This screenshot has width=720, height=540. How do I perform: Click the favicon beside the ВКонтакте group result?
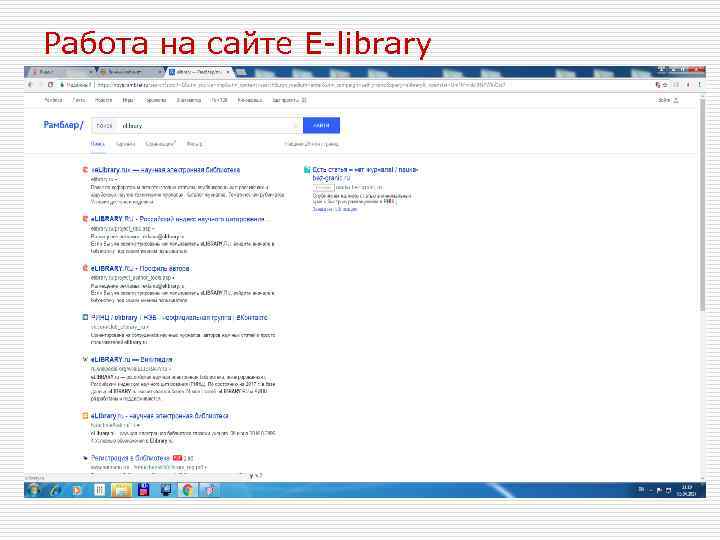[x=85, y=317]
